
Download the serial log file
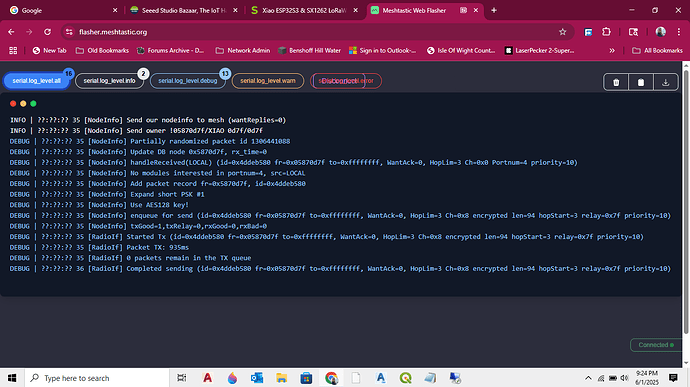(x=665, y=82)
